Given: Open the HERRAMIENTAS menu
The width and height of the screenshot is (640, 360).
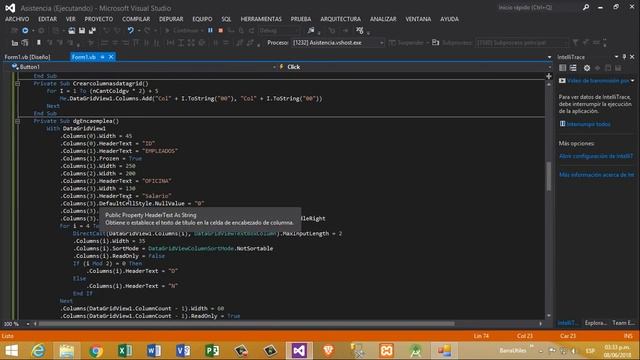Looking at the screenshot, I should (x=261, y=19).
